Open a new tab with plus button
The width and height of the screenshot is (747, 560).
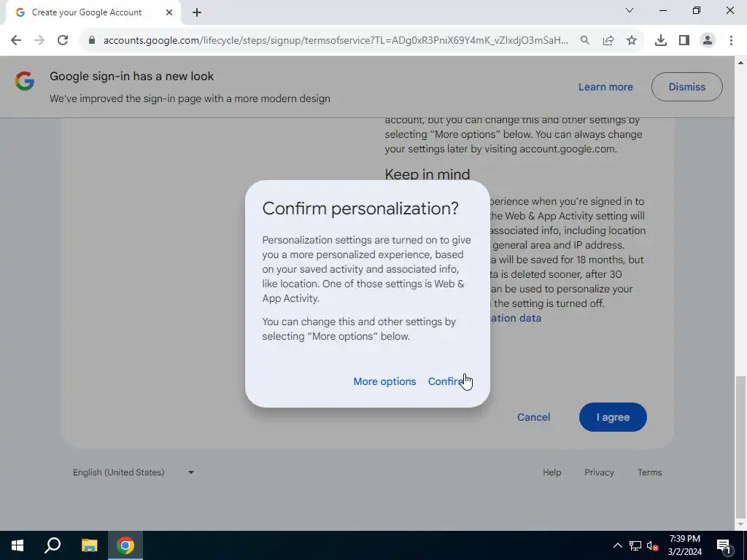(197, 12)
